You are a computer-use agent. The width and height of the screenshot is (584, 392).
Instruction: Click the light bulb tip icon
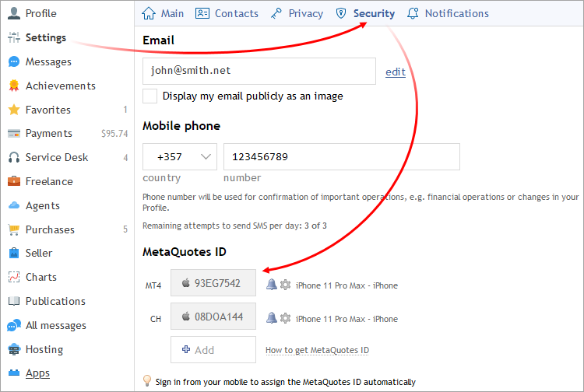[x=147, y=381]
